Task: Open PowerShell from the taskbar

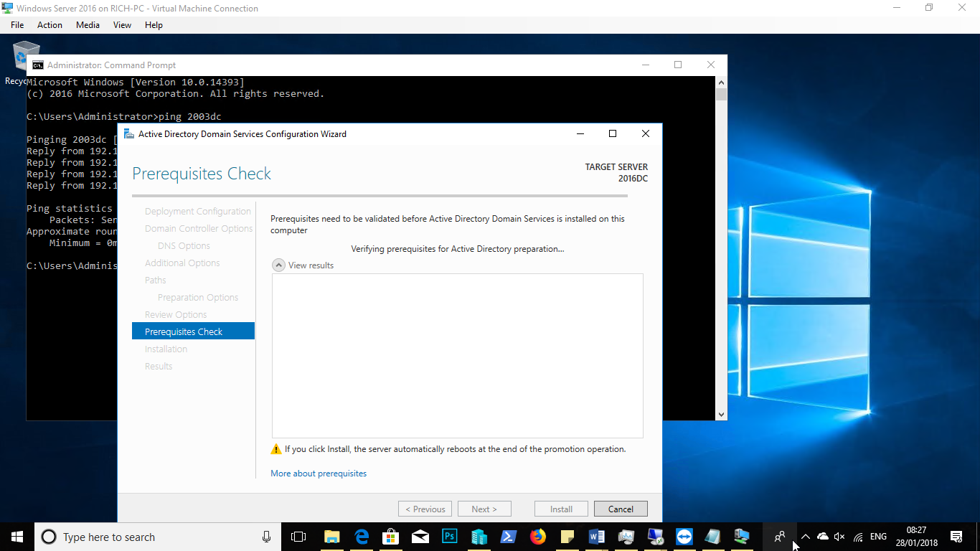Action: (x=509, y=537)
